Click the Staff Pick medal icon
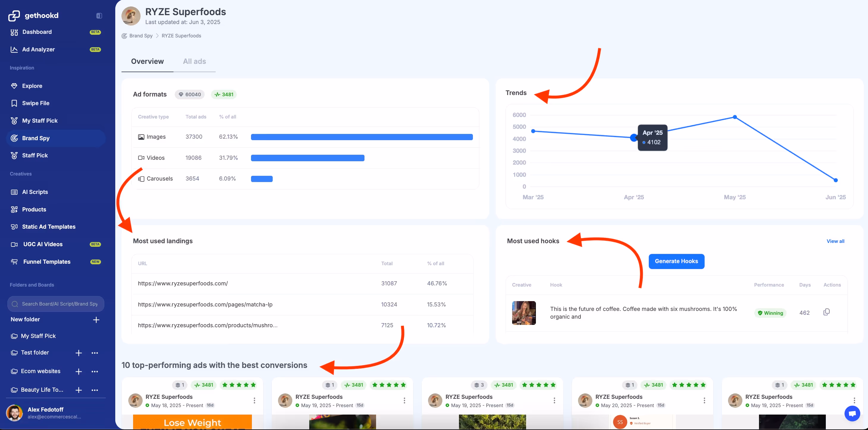868x430 pixels. pyautogui.click(x=14, y=156)
